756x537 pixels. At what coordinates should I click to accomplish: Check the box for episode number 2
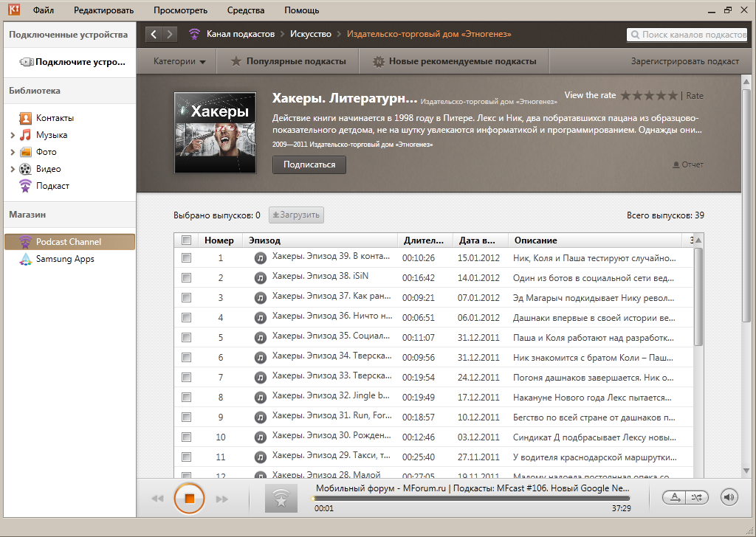186,278
